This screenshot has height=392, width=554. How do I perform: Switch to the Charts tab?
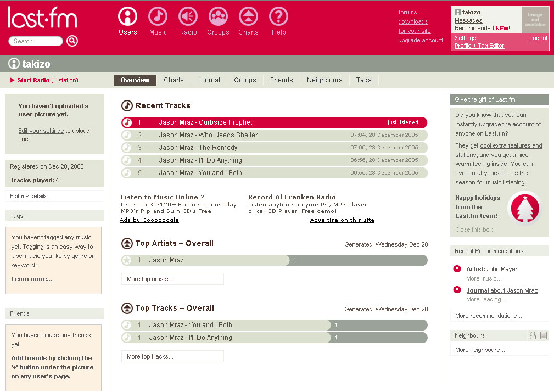coord(174,80)
